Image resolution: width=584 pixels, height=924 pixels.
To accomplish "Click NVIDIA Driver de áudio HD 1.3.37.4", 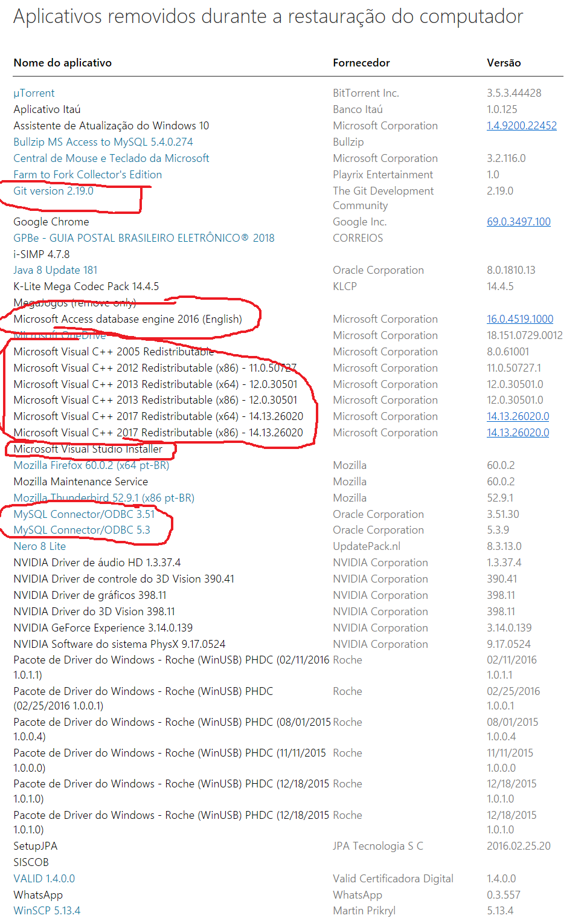I will point(97,563).
